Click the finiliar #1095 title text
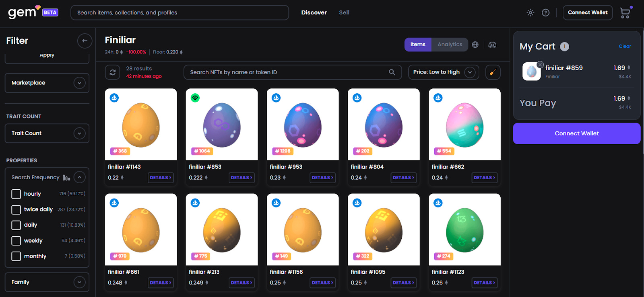The image size is (644, 297). pos(368,272)
